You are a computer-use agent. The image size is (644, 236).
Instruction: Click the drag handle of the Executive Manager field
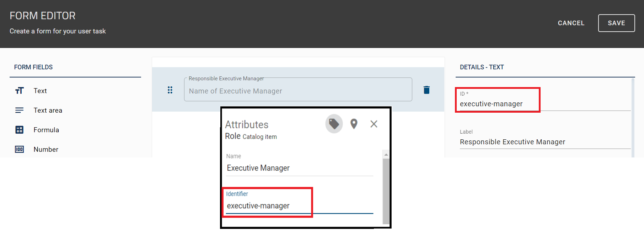click(x=170, y=90)
